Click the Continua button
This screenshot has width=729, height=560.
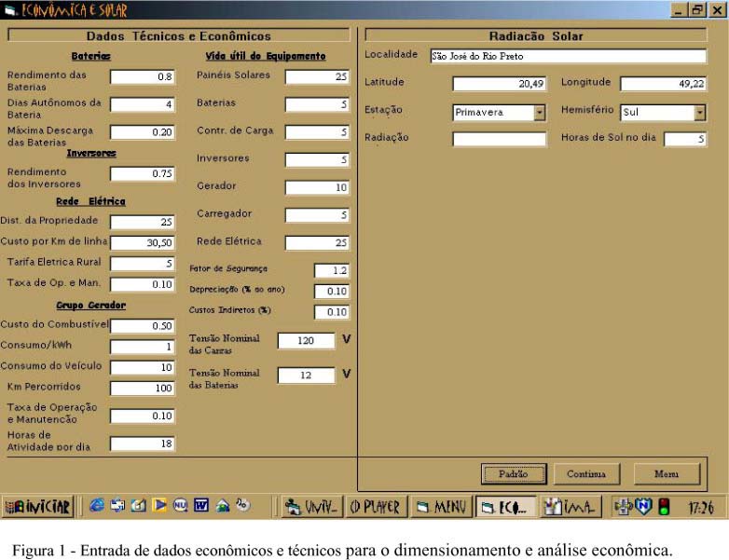[586, 474]
